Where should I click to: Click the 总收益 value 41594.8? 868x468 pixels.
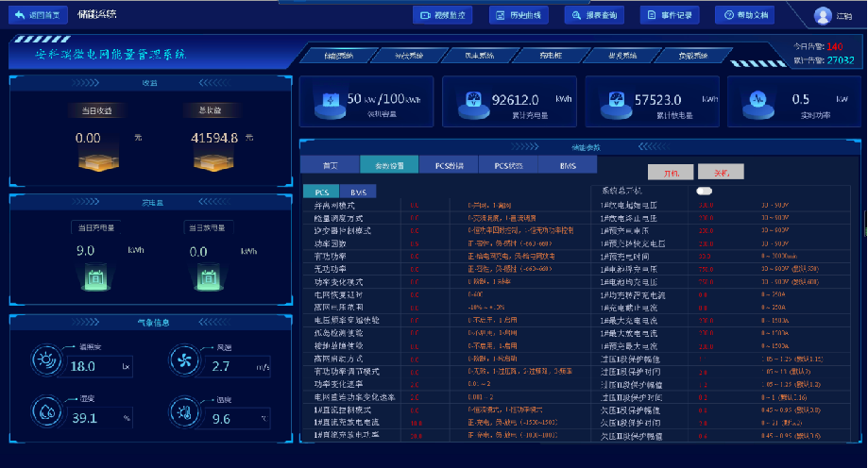point(214,138)
